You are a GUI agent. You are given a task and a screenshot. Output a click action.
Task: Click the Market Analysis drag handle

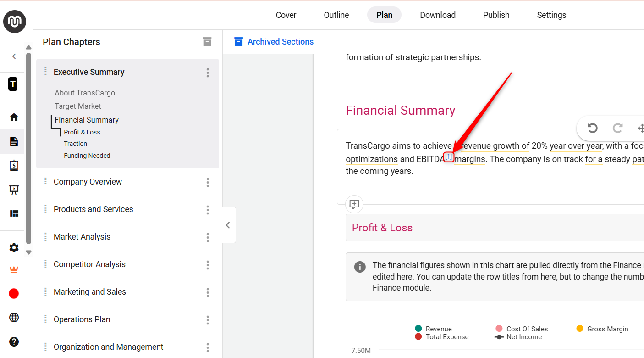coord(45,237)
